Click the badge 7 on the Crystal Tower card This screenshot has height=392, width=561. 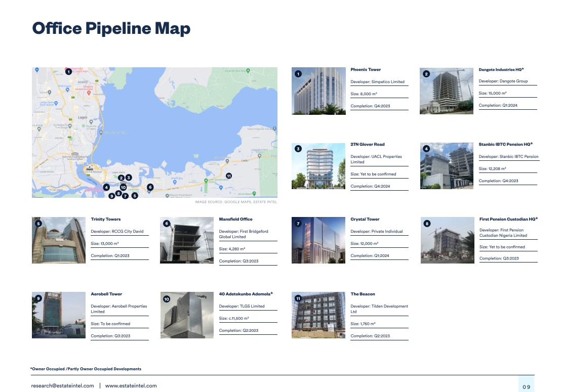point(299,223)
